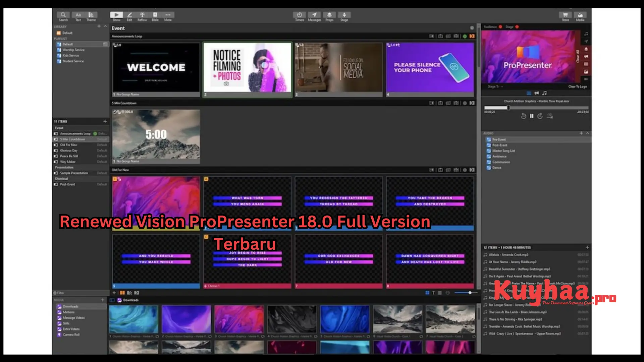Open the More toolbar menu
The height and width of the screenshot is (362, 644).
(x=168, y=16)
